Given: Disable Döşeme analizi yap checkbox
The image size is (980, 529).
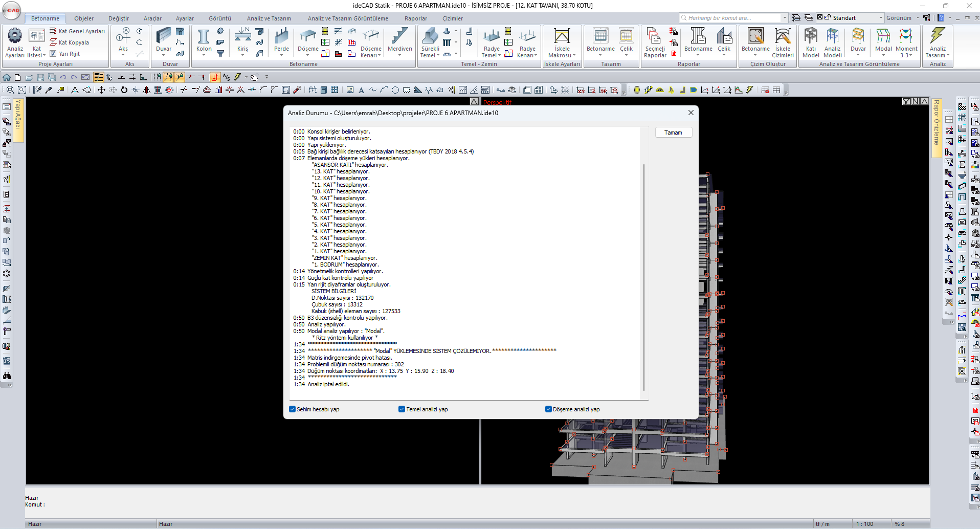Looking at the screenshot, I should click(x=548, y=409).
